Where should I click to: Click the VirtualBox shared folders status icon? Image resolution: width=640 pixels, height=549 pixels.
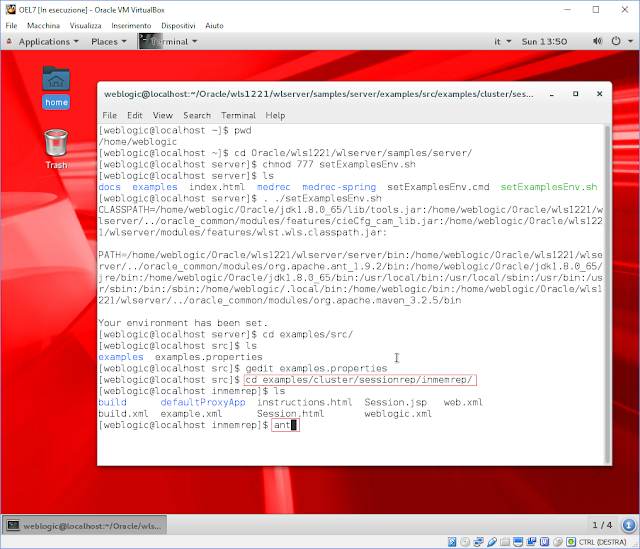tap(505, 542)
